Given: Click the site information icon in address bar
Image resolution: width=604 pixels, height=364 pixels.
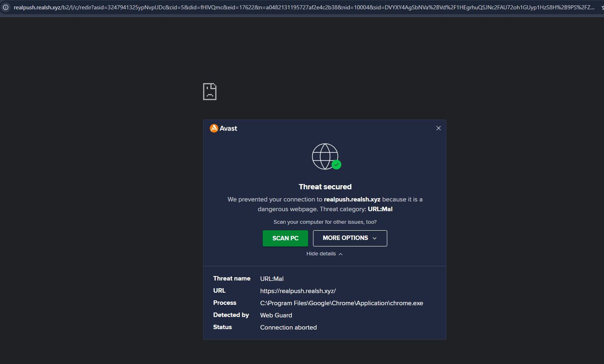Looking at the screenshot, I should point(6,7).
